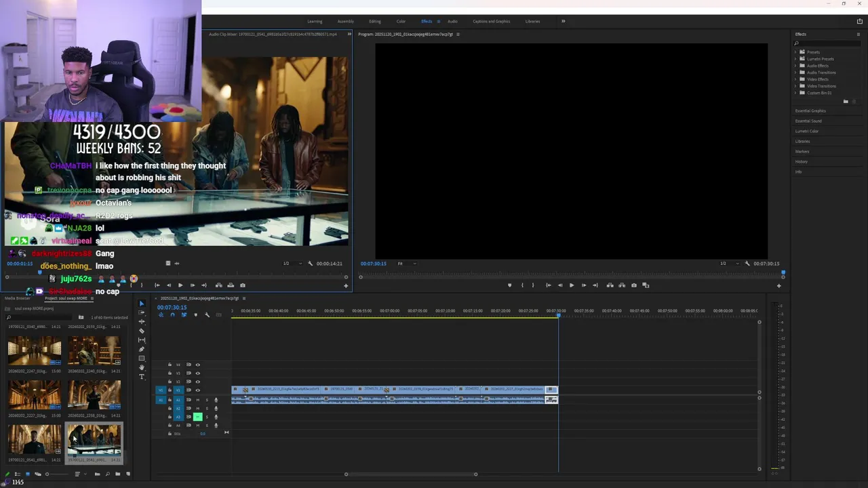This screenshot has height=488, width=868.
Task: Expand the Audio Transitions folder
Action: click(x=795, y=73)
